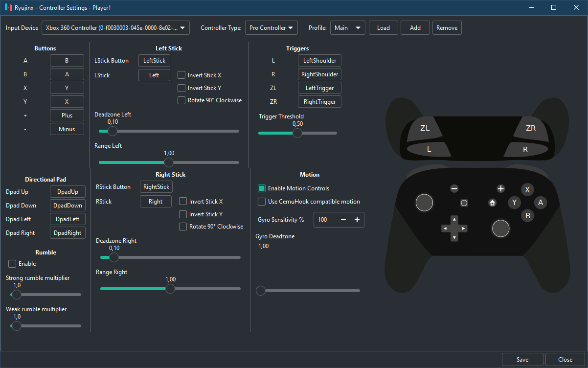Rebind the ZL LeftTrigger mapping

[319, 88]
